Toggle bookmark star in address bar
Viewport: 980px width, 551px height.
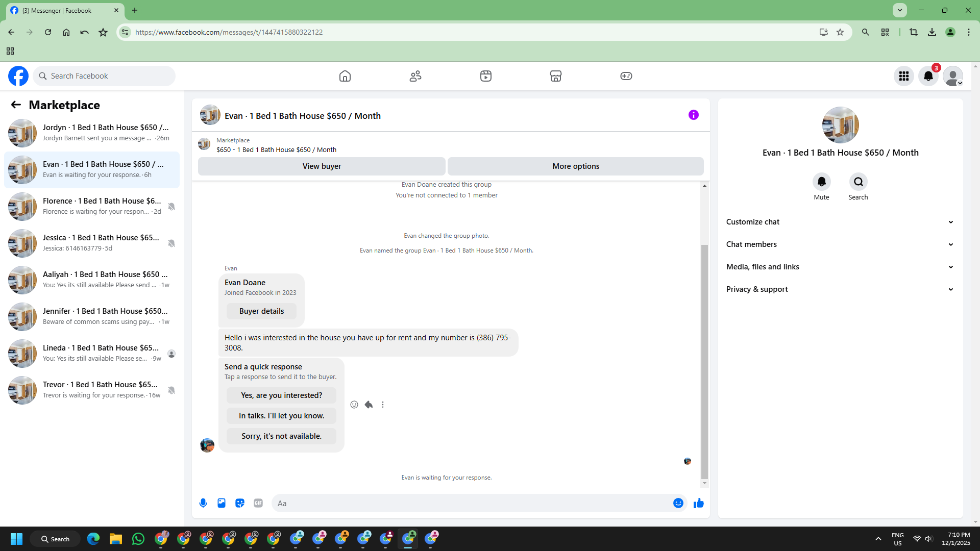click(x=840, y=32)
